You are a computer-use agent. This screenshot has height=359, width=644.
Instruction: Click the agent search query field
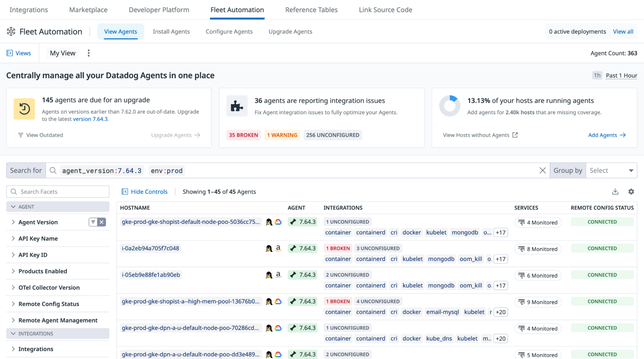[297, 170]
